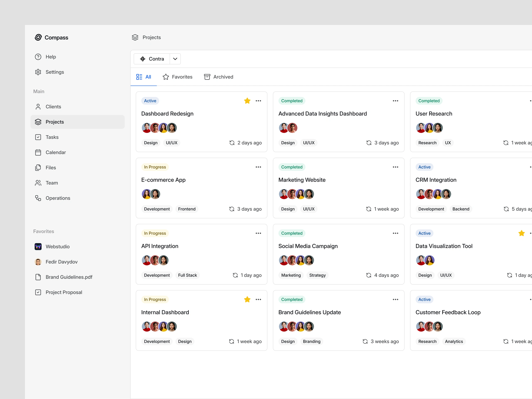Viewport: 532px width, 399px height.
Task: Click Fedir Davydov avatar in favorites
Action: click(38, 262)
